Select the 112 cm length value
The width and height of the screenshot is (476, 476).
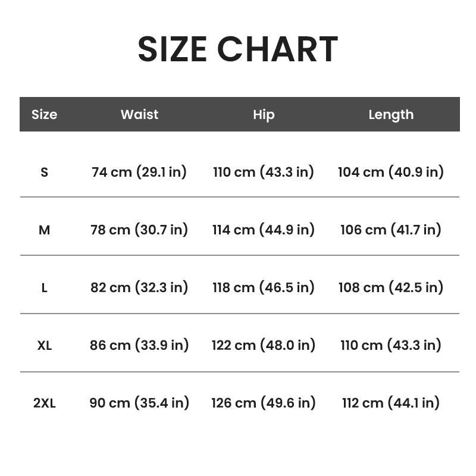391,403
